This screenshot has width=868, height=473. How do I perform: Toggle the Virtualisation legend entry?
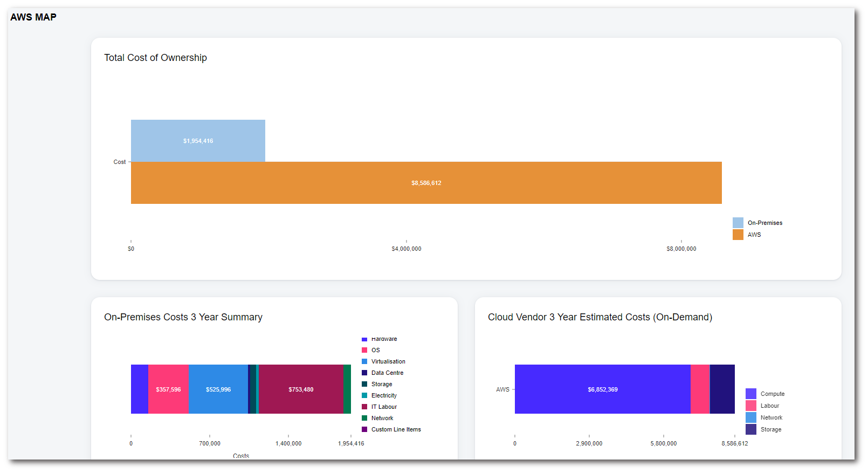[x=388, y=361]
